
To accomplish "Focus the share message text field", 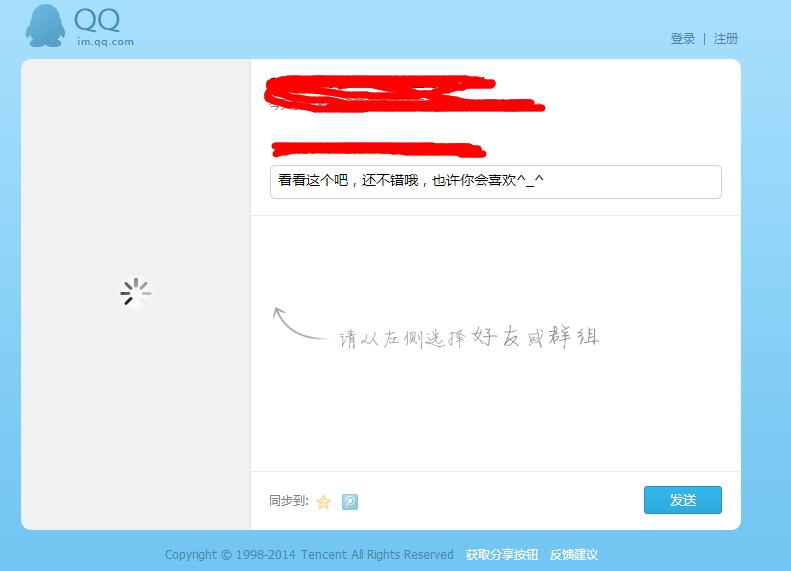I will (x=495, y=182).
